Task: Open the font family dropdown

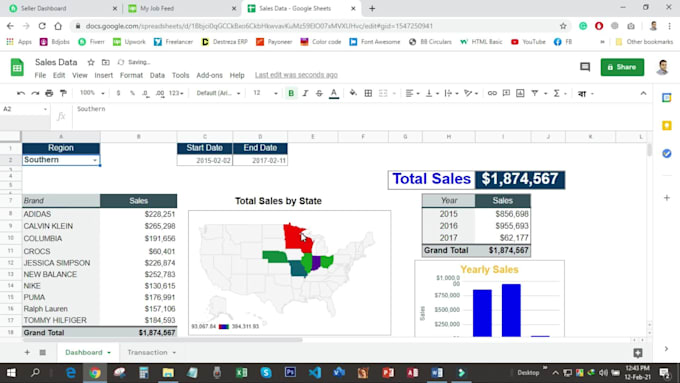Action: tap(218, 93)
